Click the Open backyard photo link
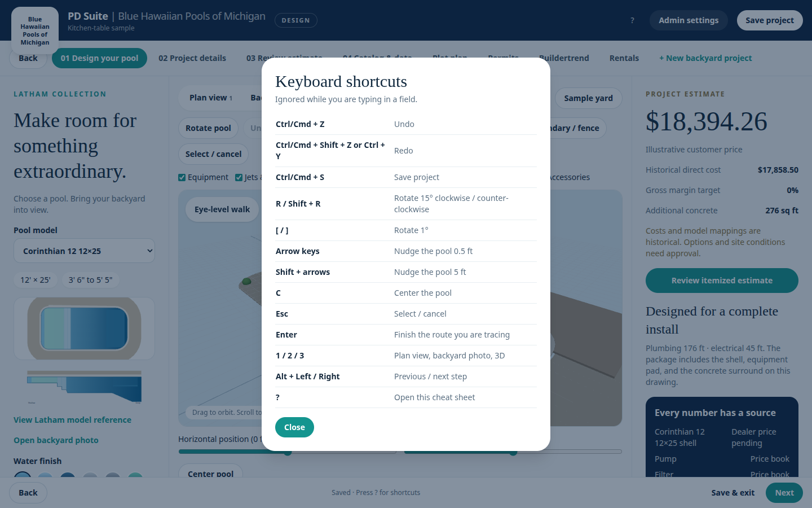This screenshot has height=508, width=812. 56,440
